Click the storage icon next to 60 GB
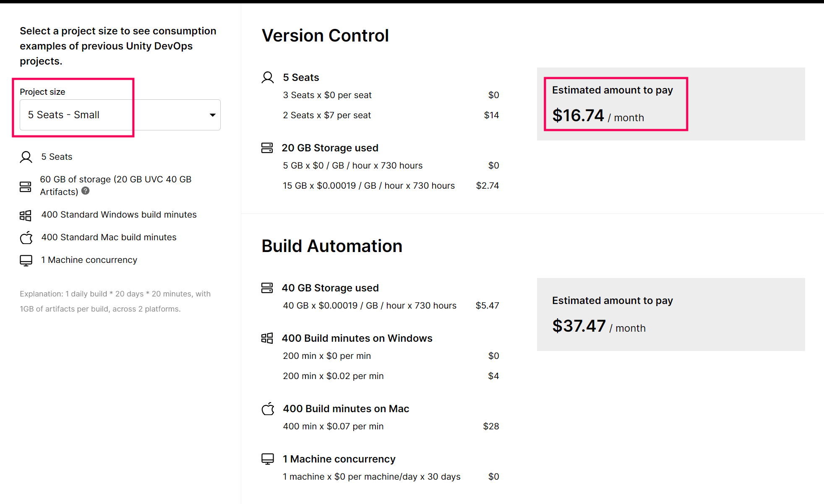The width and height of the screenshot is (824, 504). (x=26, y=186)
